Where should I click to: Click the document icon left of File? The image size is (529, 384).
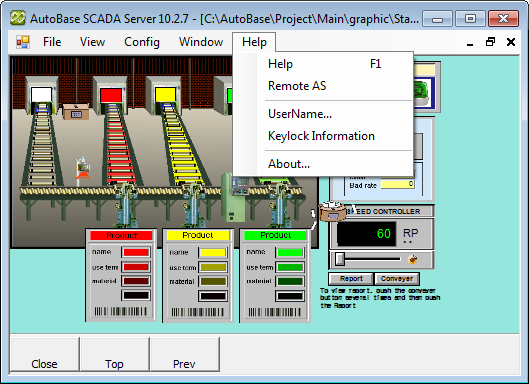tap(23, 42)
